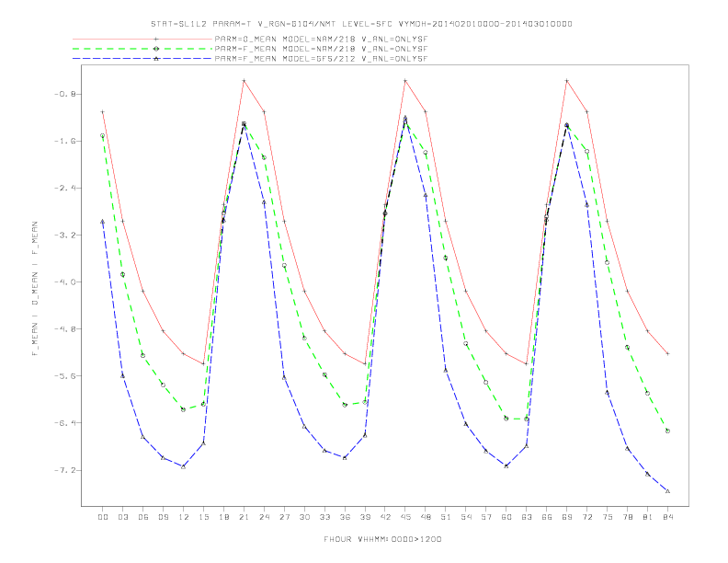Click the forecast hour label 15 on the x-axis
The width and height of the screenshot is (728, 563).
[x=203, y=517]
